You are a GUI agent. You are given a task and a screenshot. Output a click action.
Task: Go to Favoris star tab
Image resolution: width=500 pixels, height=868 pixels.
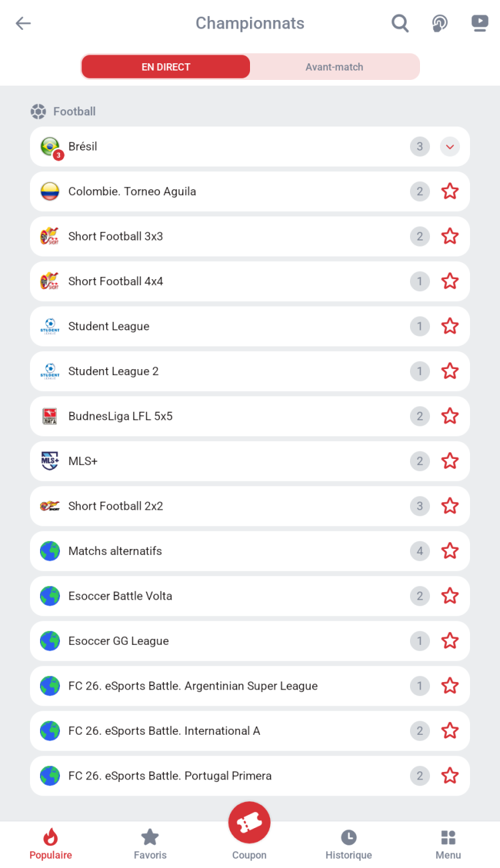150,843
